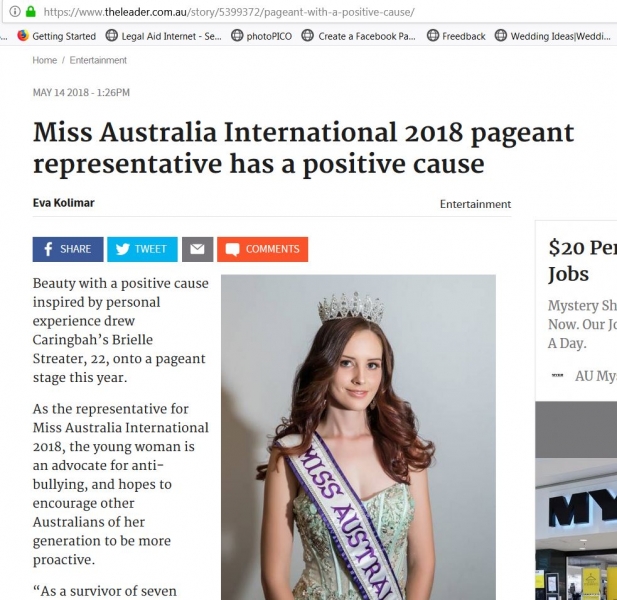Image resolution: width=617 pixels, height=600 pixels.
Task: Open the Wedding Ideas bookmark
Action: pos(553,36)
